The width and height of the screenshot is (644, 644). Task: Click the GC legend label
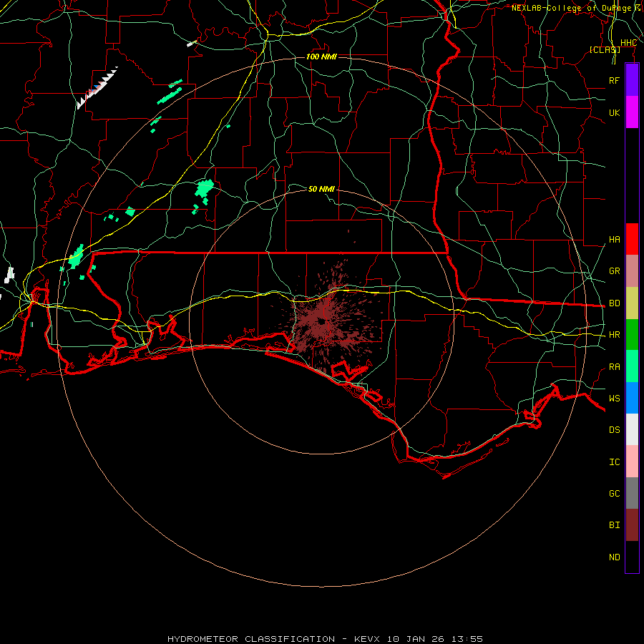pyautogui.click(x=614, y=494)
